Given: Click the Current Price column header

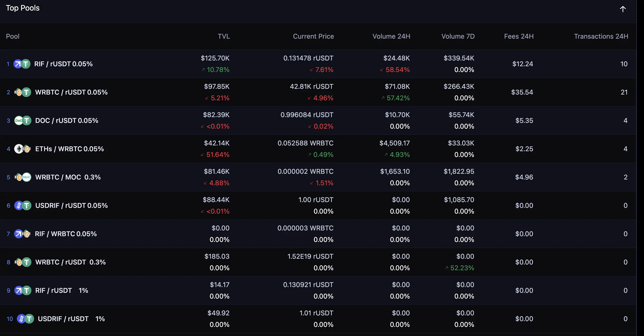Looking at the screenshot, I should click(313, 36).
